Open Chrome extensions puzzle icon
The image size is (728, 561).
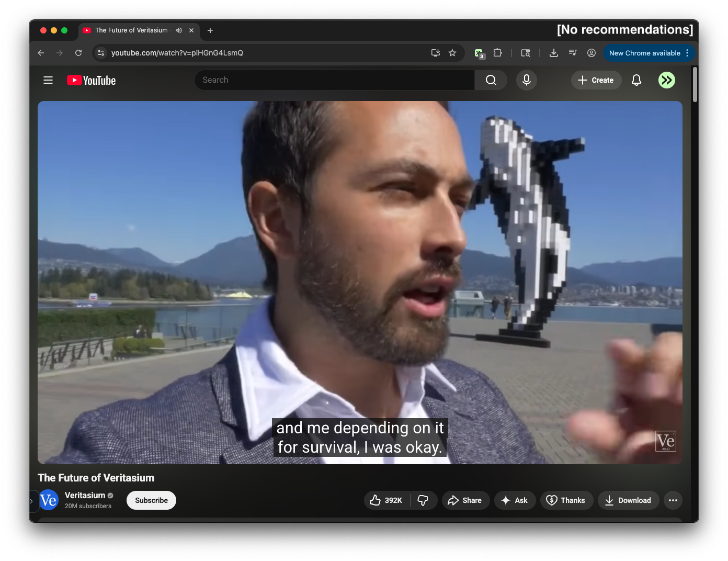coord(497,53)
